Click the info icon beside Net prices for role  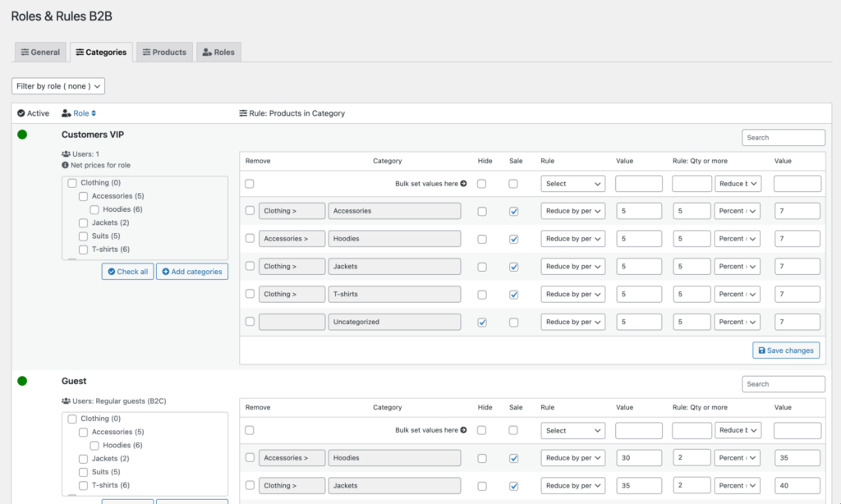tap(65, 165)
